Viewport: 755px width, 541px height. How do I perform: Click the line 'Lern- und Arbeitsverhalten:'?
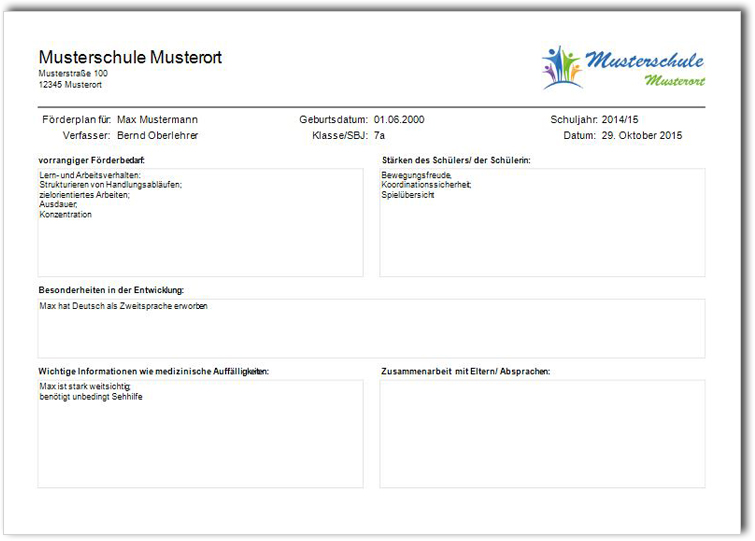click(90, 175)
